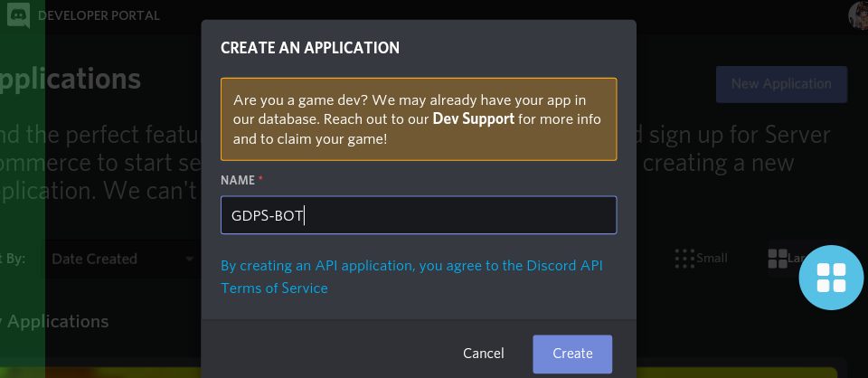Click the Applications page heading
868x378 pixels.
[71, 80]
